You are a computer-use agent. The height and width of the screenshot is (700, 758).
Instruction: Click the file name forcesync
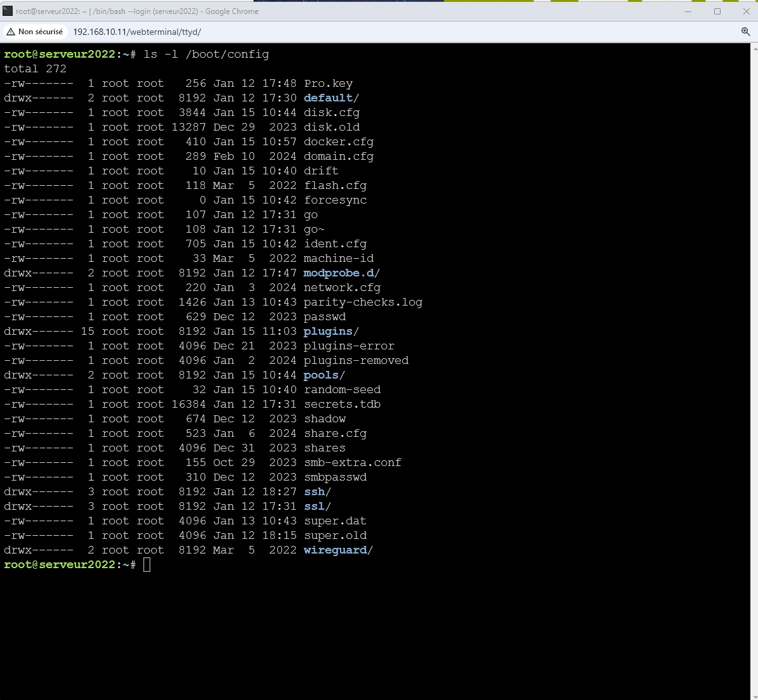click(335, 200)
